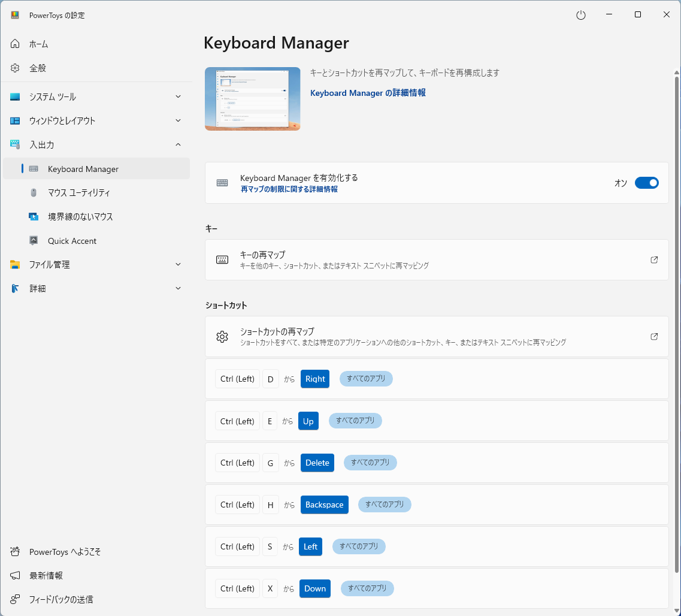Click the H key chip
This screenshot has width=681, height=616.
click(271, 505)
